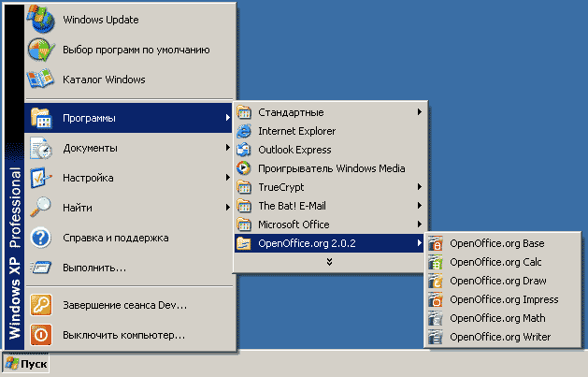Expand the hidden programs chevron
588x377 pixels.
[329, 261]
